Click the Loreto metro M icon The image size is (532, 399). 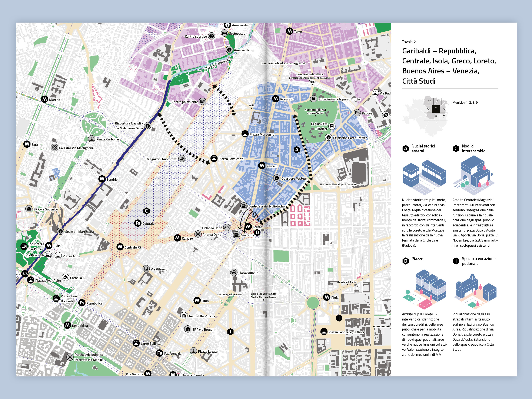[x=248, y=226]
